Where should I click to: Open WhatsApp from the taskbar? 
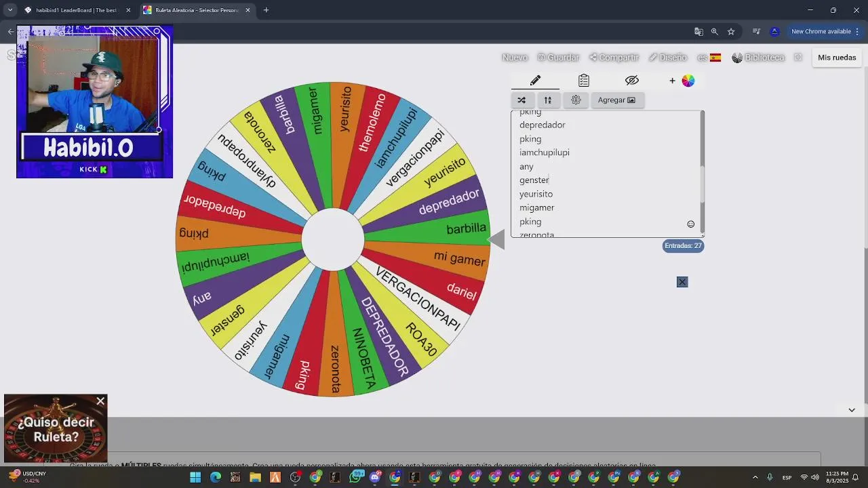(355, 477)
